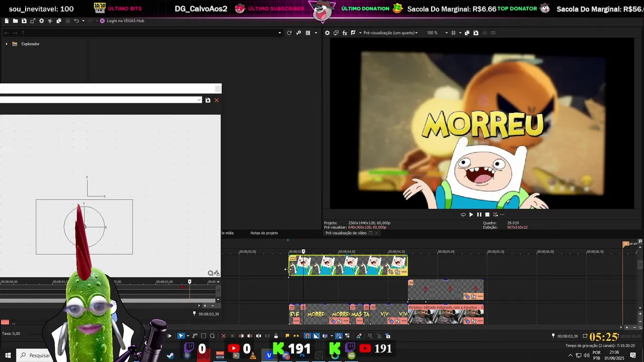Close the pan/crop preset bar
644x362 pixels.
tap(217, 100)
